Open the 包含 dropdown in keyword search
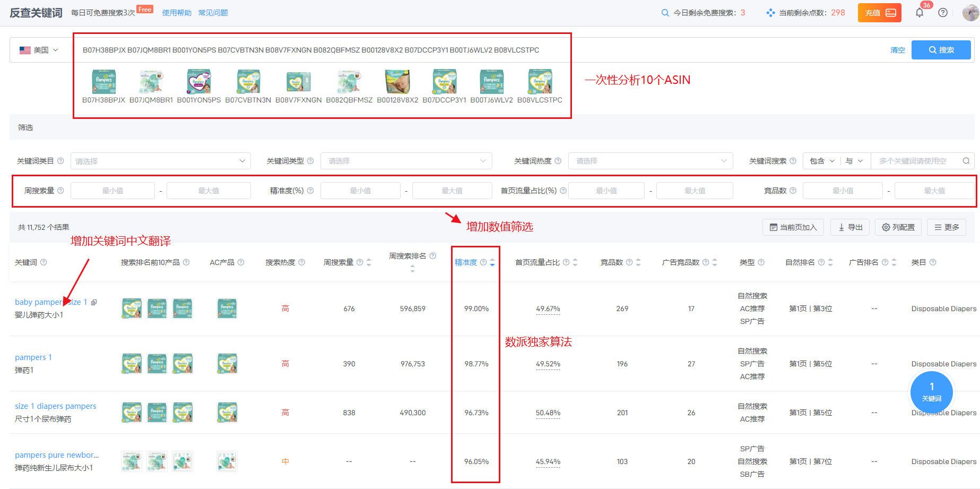Image resolution: width=980 pixels, height=489 pixels. coord(822,161)
